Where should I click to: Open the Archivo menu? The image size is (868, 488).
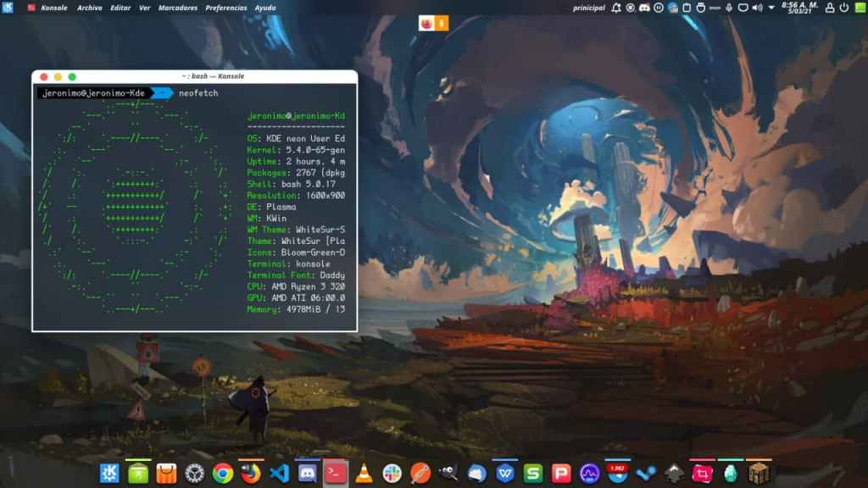[89, 8]
